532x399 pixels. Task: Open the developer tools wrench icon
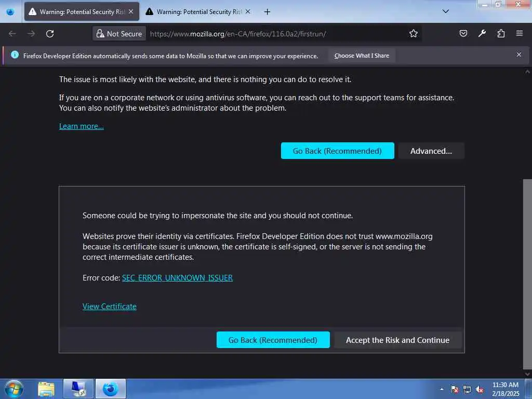[482, 33]
